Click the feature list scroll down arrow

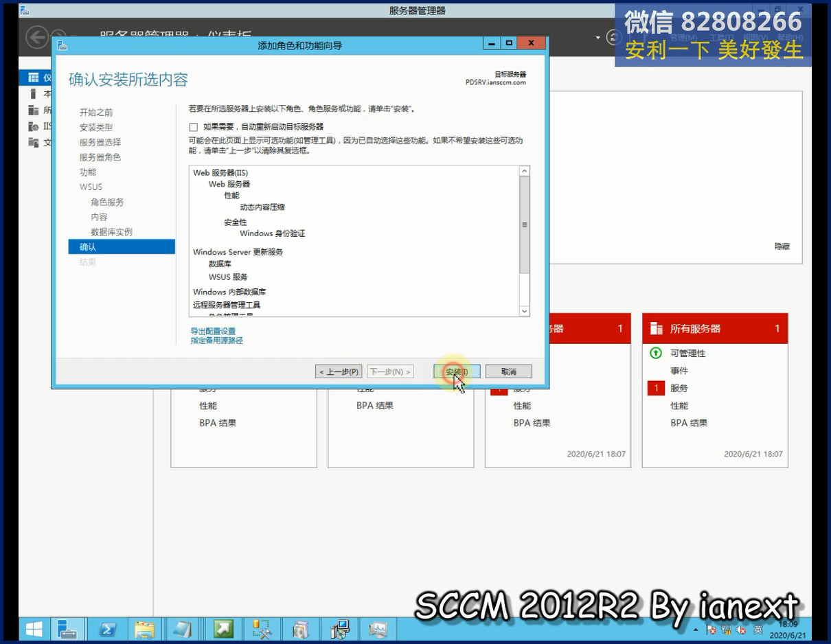click(525, 311)
